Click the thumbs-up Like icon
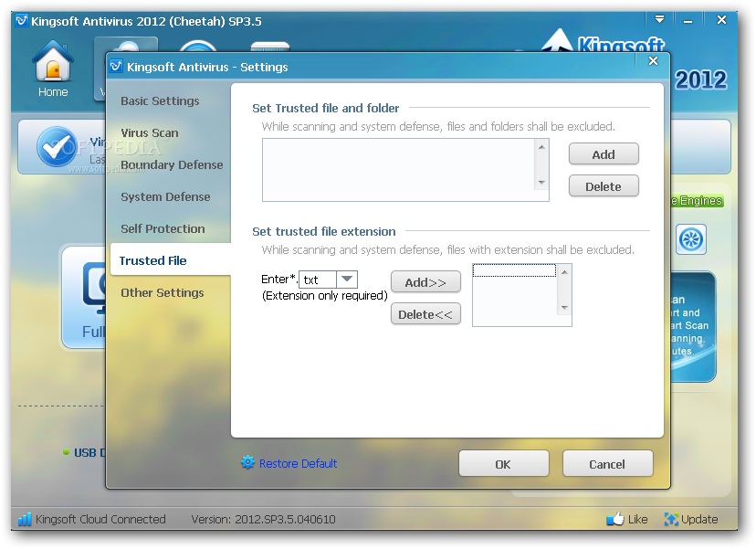 pyautogui.click(x=615, y=519)
